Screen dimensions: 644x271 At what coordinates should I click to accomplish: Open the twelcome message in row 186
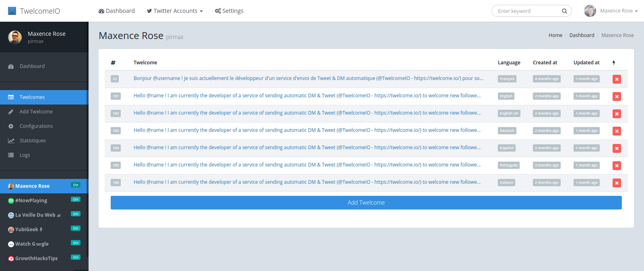[x=307, y=182]
